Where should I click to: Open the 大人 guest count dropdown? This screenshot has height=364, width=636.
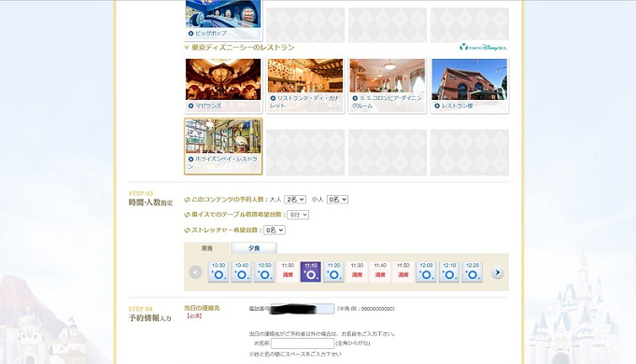(295, 200)
